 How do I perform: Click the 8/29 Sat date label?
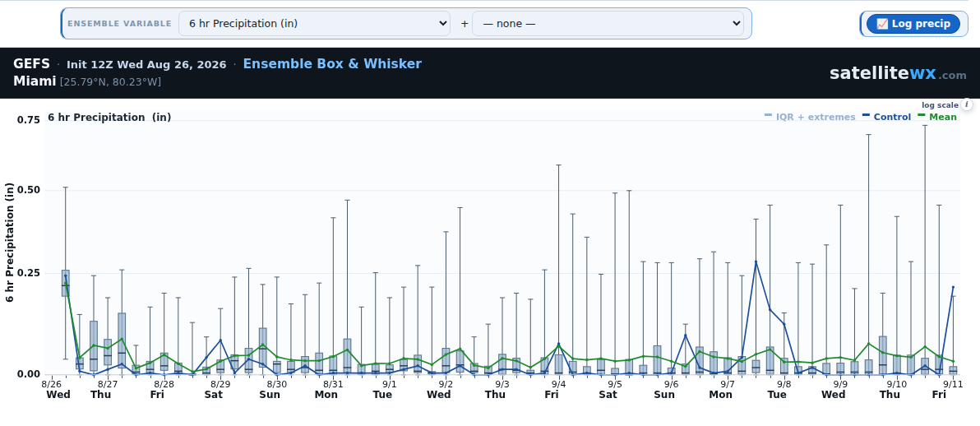218,389
